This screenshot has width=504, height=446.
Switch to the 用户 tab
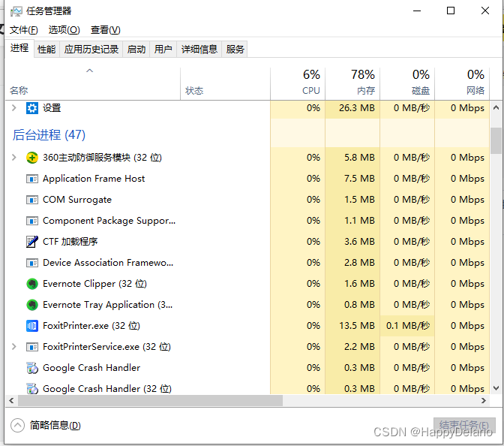tap(163, 50)
